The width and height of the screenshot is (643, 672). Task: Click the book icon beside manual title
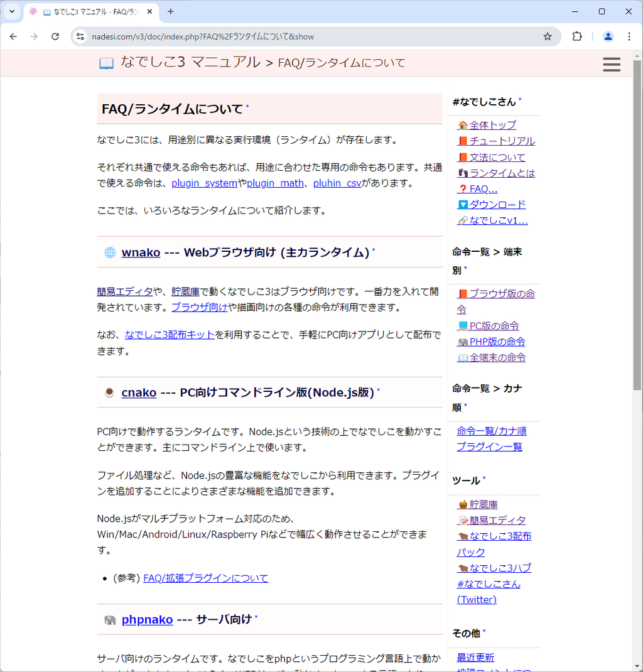pos(107,63)
